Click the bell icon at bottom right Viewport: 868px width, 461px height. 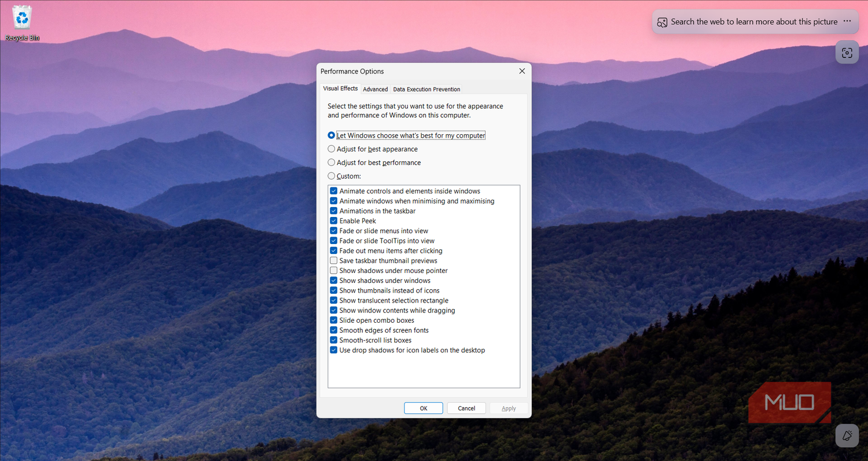(847, 436)
